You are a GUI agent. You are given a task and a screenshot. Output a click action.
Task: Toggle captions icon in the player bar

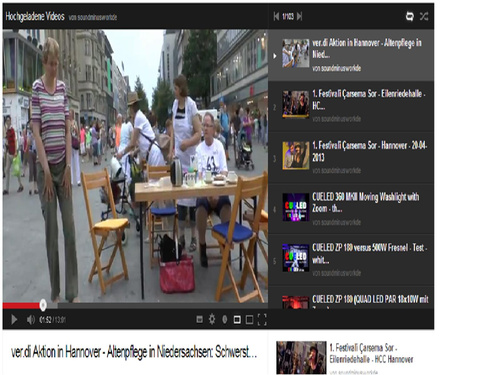pyautogui.click(x=199, y=320)
